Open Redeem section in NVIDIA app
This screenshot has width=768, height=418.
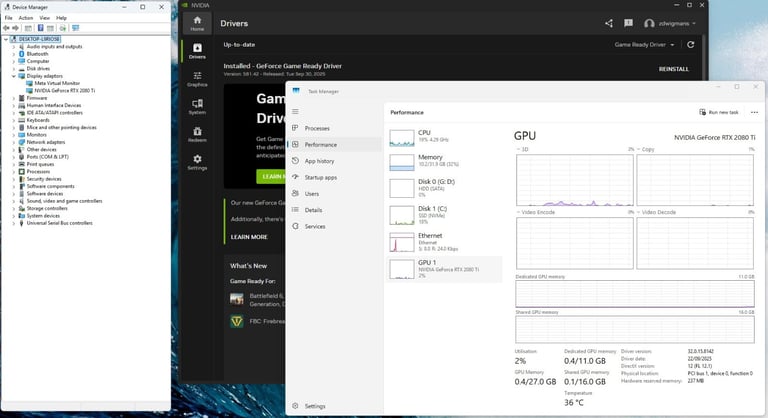click(x=197, y=134)
